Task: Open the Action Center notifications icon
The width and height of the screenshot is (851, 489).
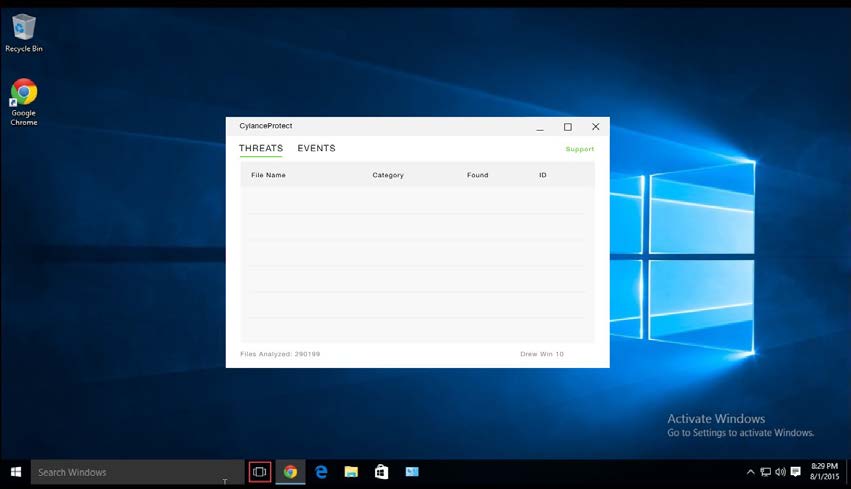Action: point(796,472)
